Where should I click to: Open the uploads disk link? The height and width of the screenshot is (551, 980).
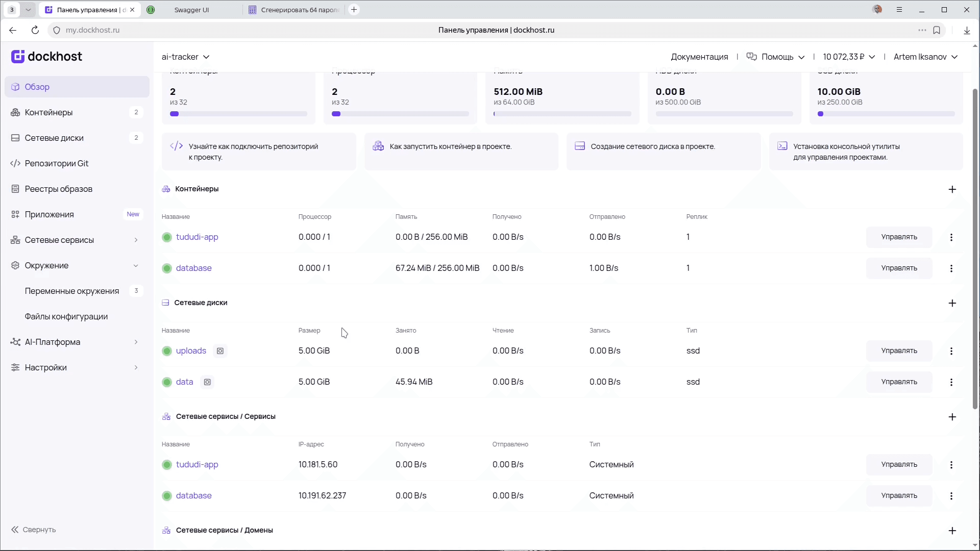point(191,351)
